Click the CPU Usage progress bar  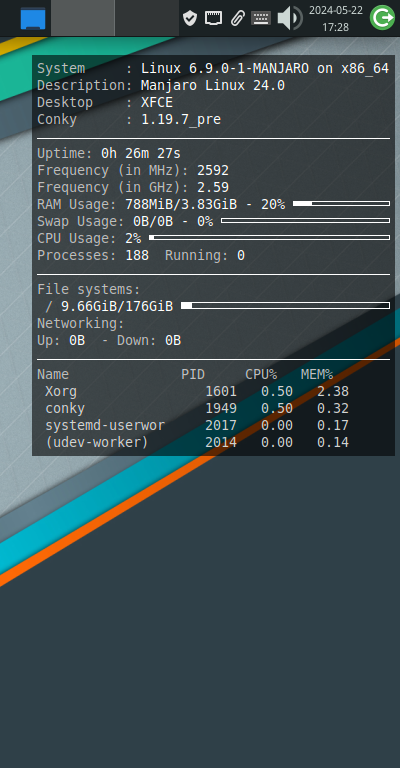(269, 238)
